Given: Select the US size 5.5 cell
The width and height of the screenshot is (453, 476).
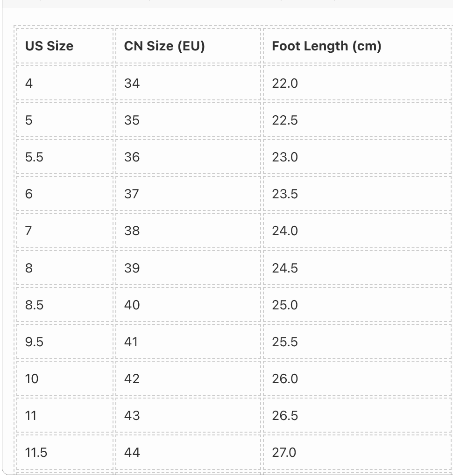Looking at the screenshot, I should pos(65,157).
